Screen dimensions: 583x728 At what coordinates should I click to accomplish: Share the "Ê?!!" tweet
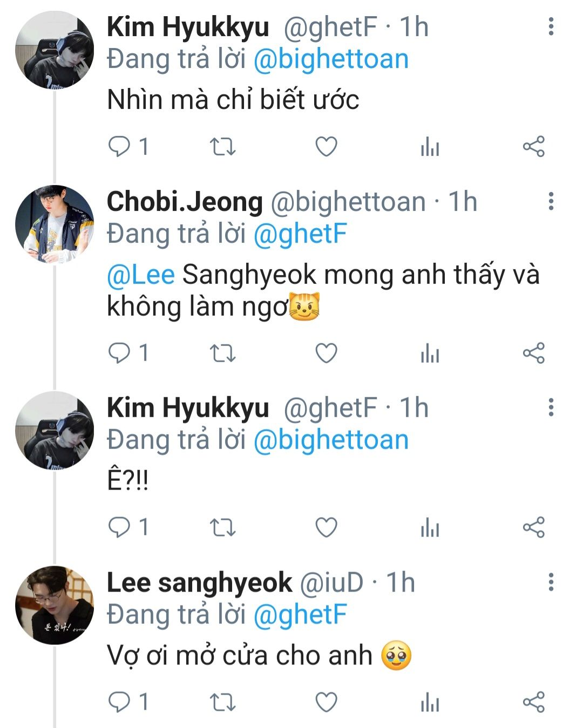click(533, 527)
